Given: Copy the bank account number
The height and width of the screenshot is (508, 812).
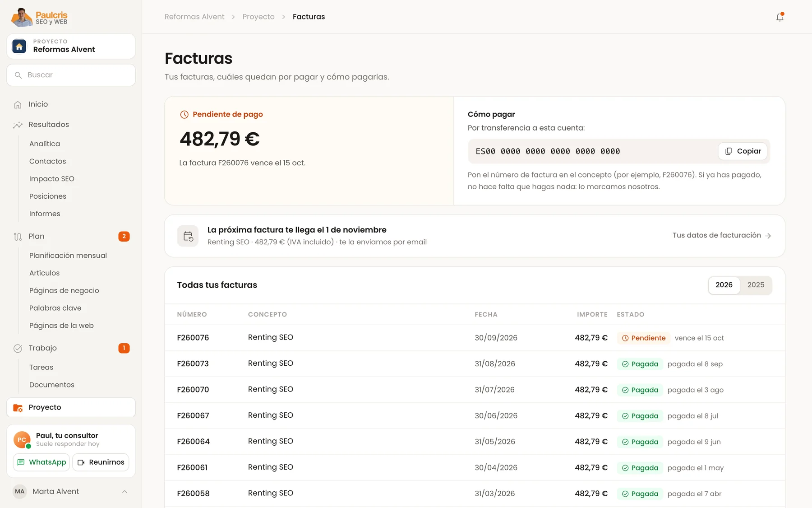Looking at the screenshot, I should [x=743, y=151].
